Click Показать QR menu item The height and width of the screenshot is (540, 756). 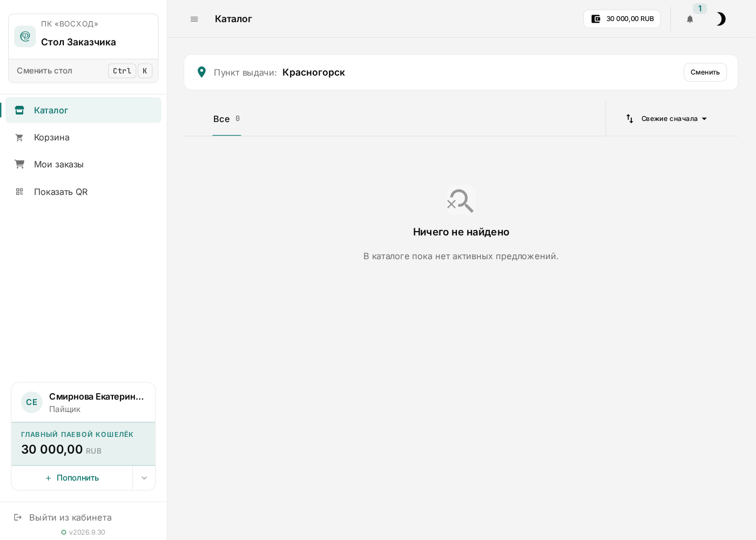click(84, 192)
